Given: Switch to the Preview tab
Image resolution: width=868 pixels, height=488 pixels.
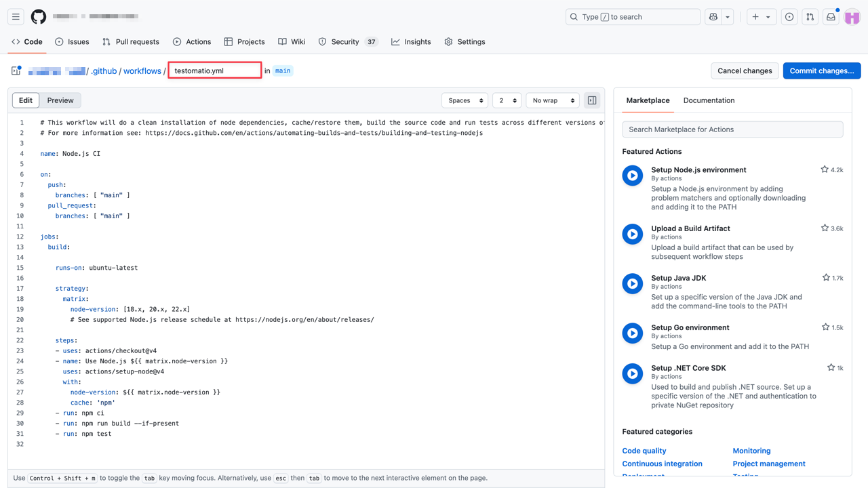Looking at the screenshot, I should click(x=60, y=100).
